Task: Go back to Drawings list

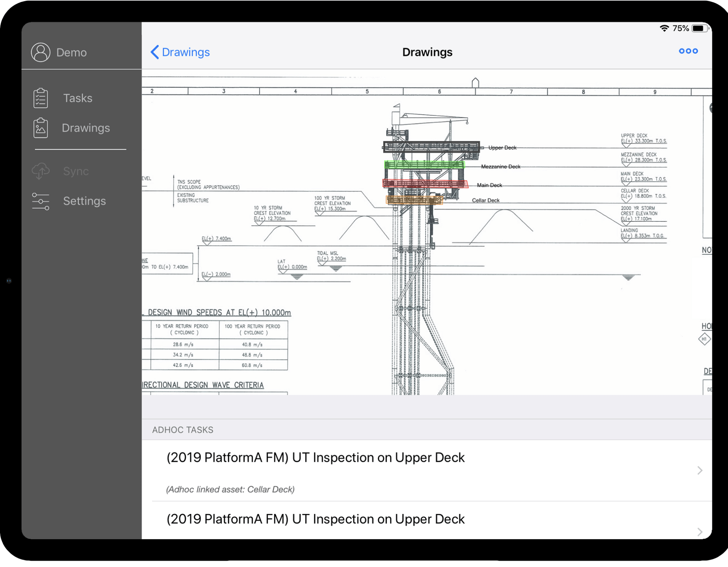Action: click(x=185, y=52)
